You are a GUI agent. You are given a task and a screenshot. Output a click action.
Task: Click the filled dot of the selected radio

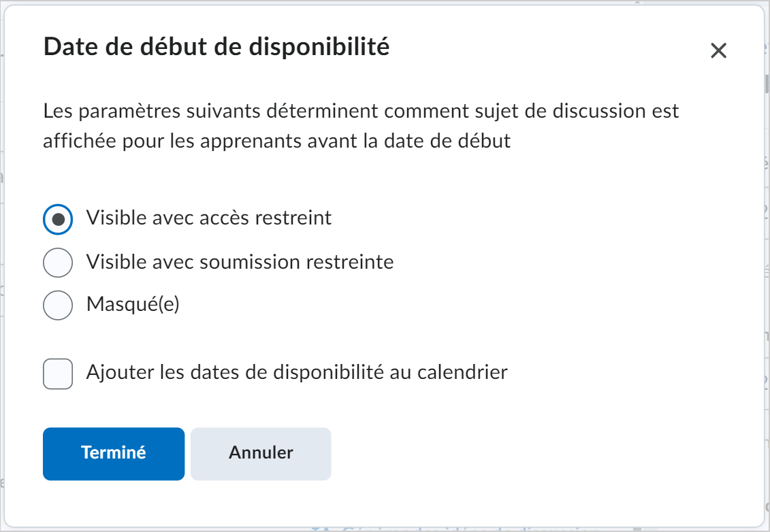[x=58, y=219]
